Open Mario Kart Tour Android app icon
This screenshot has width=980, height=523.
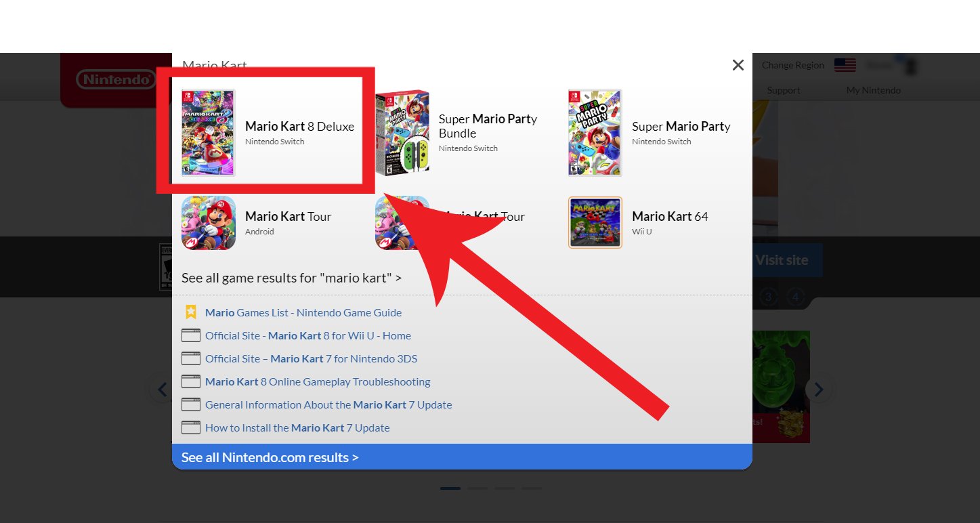click(209, 223)
